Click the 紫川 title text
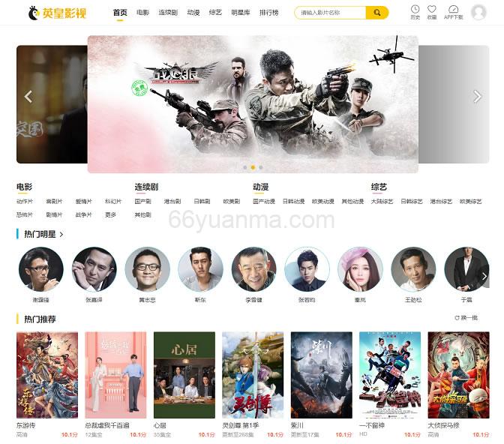 (297, 425)
